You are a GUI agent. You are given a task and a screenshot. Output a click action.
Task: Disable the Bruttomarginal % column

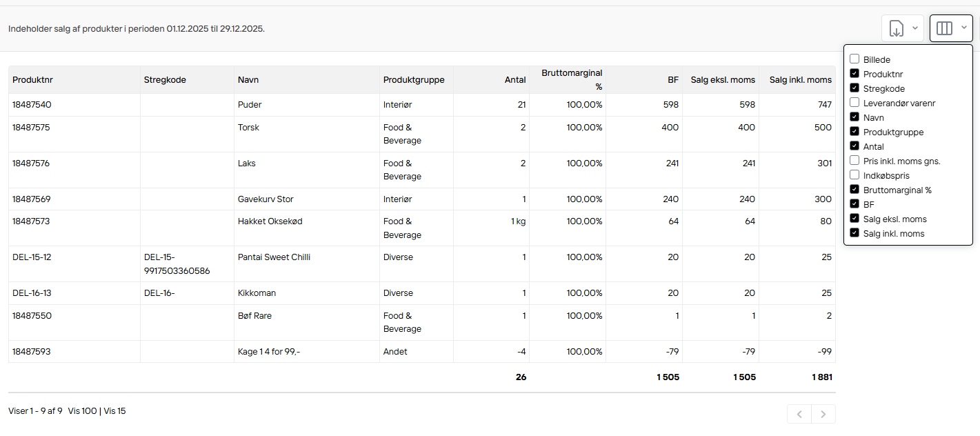pyautogui.click(x=854, y=190)
